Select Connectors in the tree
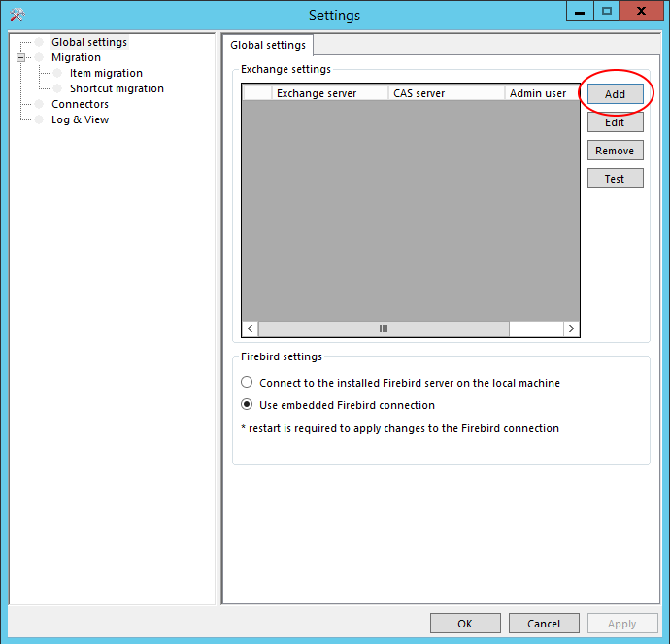The height and width of the screenshot is (644, 670). [x=80, y=104]
